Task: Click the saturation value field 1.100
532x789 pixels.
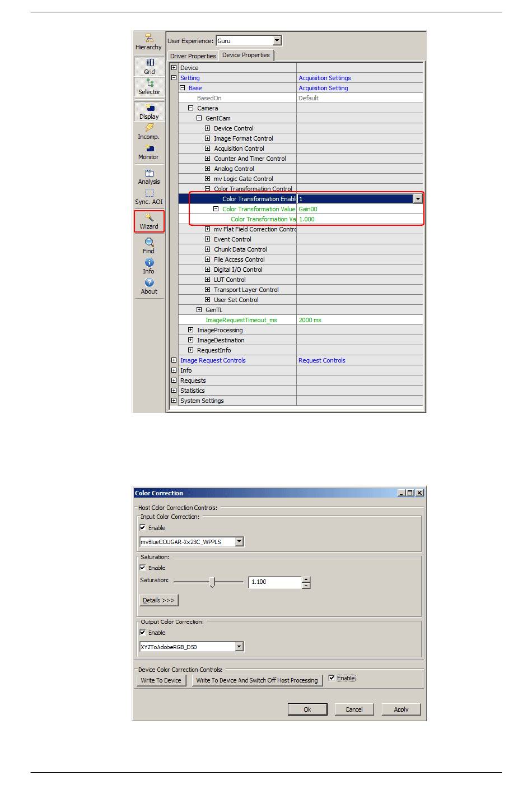Action: (275, 582)
